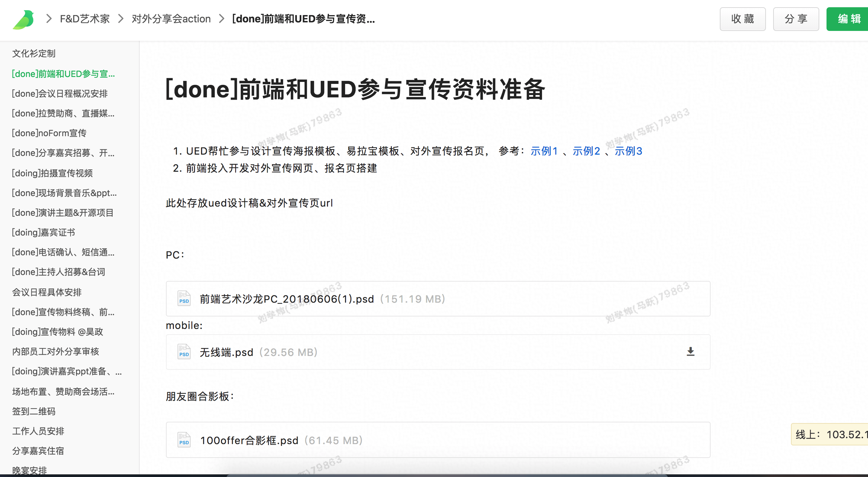The image size is (868, 477).
Task: Click file name 前端艺术沙龙PC_20180606(1).psd
Action: click(287, 299)
